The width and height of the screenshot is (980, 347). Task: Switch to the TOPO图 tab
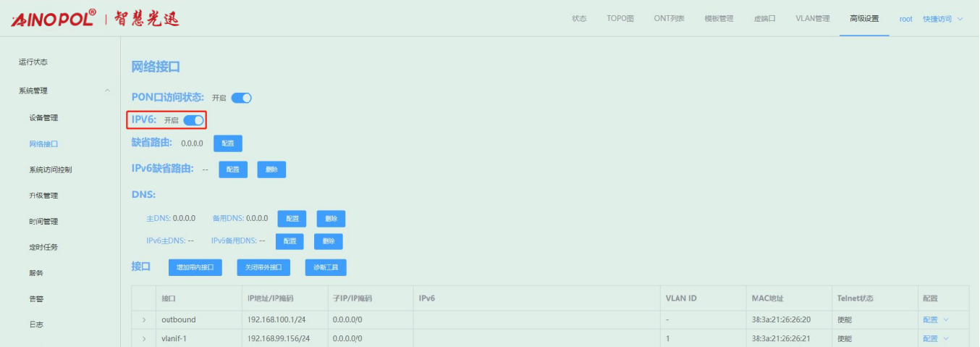[x=620, y=19]
